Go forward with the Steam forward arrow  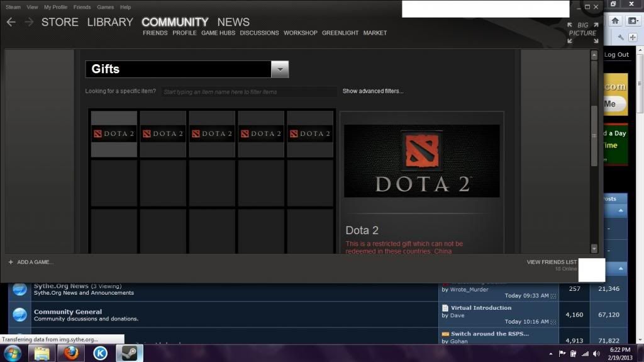point(29,22)
